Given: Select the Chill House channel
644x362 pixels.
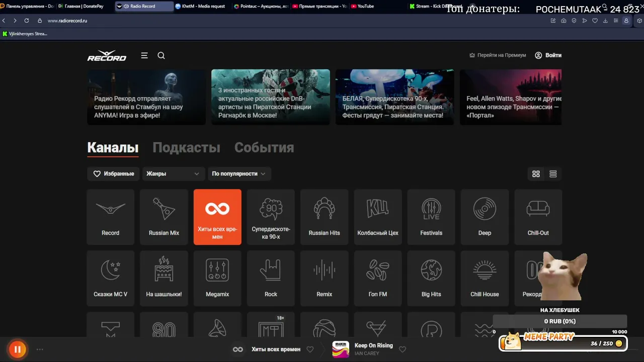Looking at the screenshot, I should (485, 278).
